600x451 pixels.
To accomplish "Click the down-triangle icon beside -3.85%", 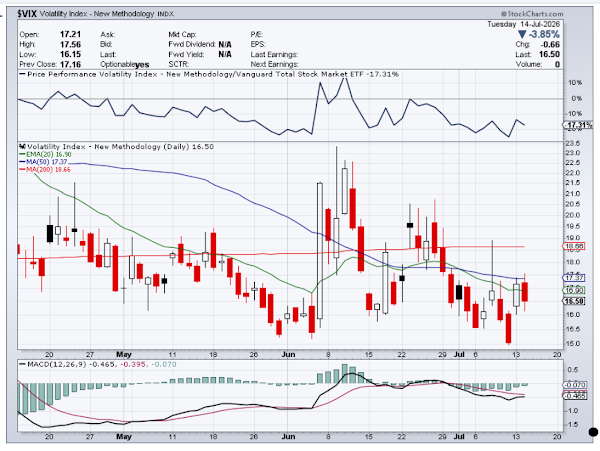I will click(x=522, y=34).
